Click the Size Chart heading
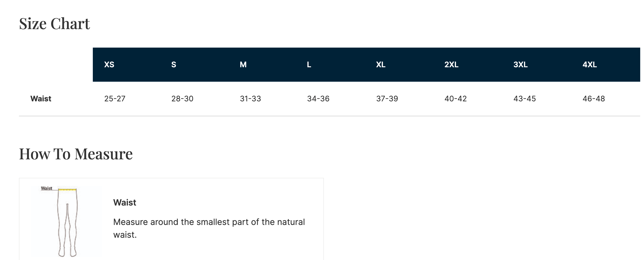 [54, 24]
